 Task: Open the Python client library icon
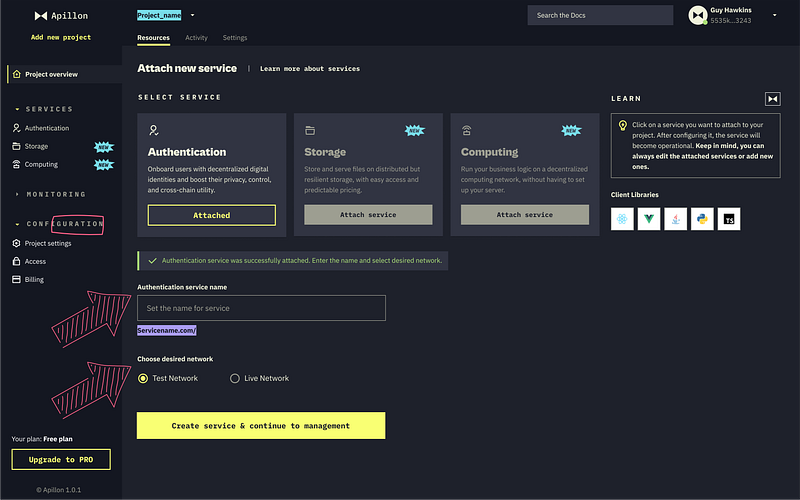(x=702, y=219)
